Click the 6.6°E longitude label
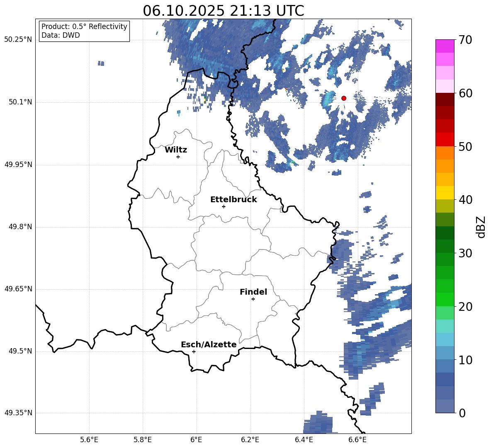Viewport: 491px width, 448px height. [x=357, y=440]
